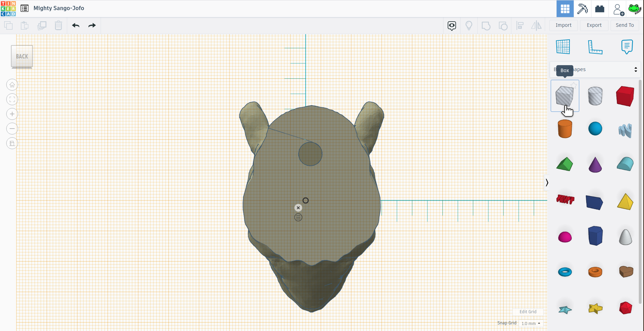Image resolution: width=644 pixels, height=331 pixels.
Task: Click the Copy toolbar icon
Action: (x=8, y=25)
